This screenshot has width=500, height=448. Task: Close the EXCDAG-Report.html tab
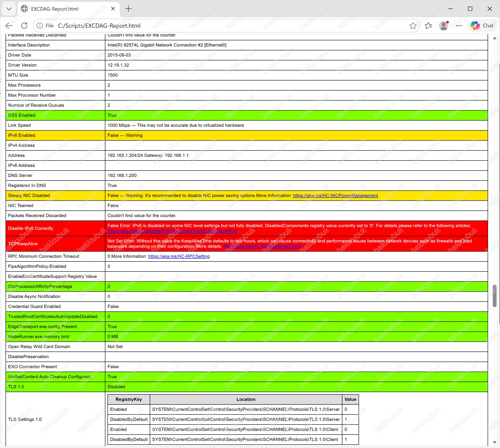pyautogui.click(x=113, y=9)
